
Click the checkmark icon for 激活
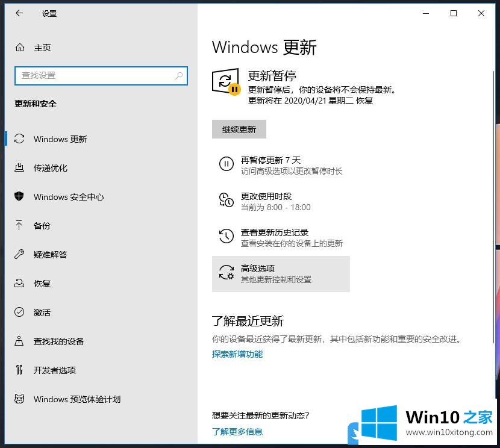(x=19, y=312)
